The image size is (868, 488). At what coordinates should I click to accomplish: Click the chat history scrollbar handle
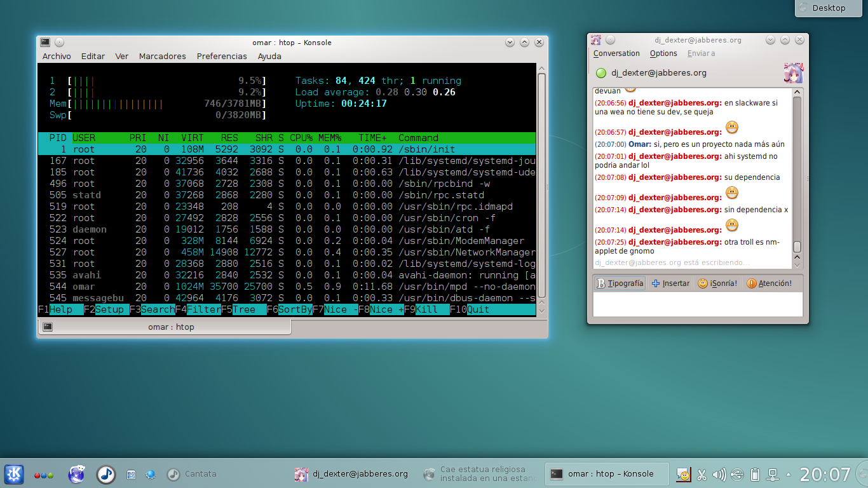coord(797,247)
